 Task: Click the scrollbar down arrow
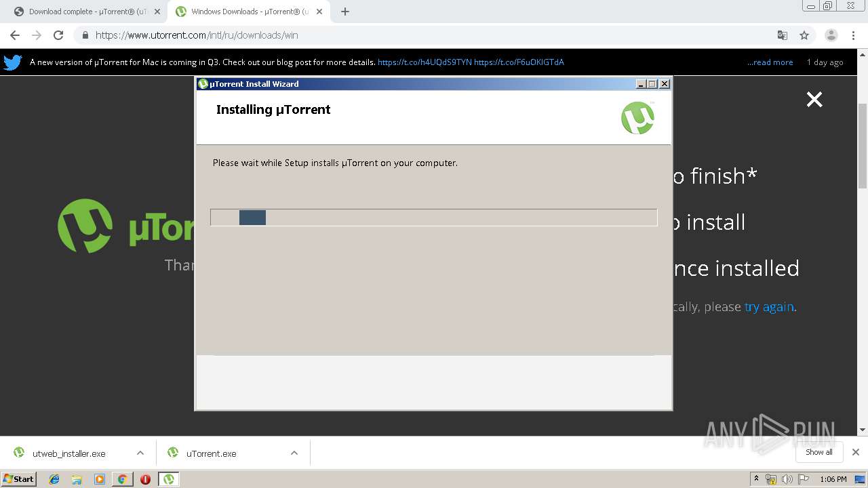pos(863,430)
